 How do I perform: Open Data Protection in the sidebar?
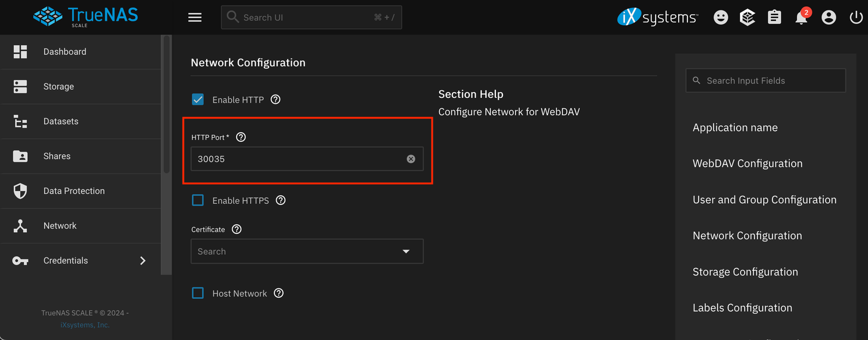(x=81, y=191)
